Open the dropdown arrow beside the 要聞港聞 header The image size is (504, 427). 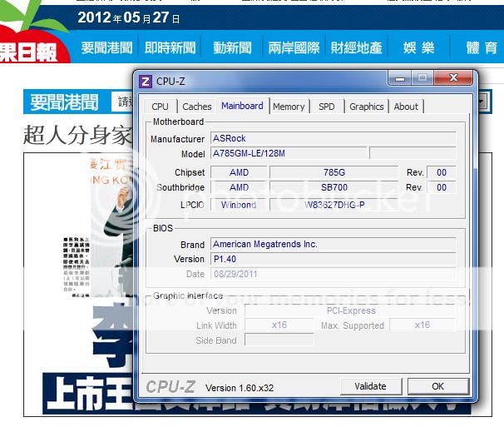(x=482, y=102)
